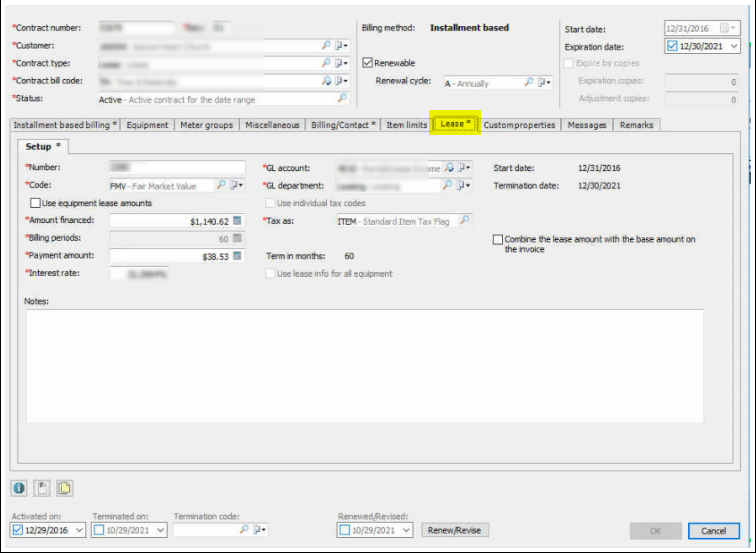Toggle the Expire by copies checkbox
The width and height of the screenshot is (756, 553).
[569, 63]
